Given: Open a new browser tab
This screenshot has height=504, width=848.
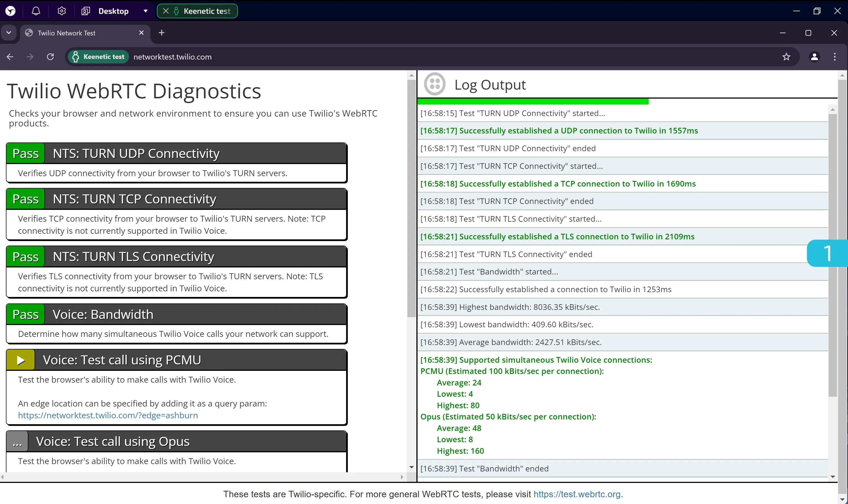Looking at the screenshot, I should click(162, 33).
